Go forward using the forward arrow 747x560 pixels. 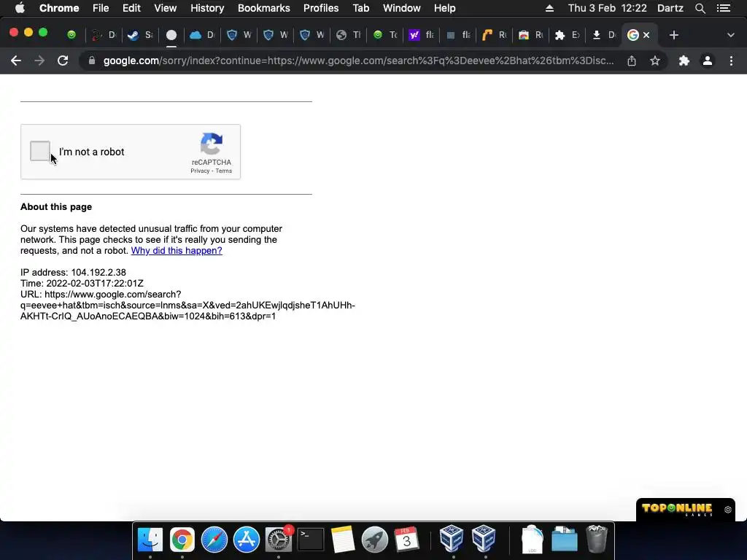tap(39, 61)
